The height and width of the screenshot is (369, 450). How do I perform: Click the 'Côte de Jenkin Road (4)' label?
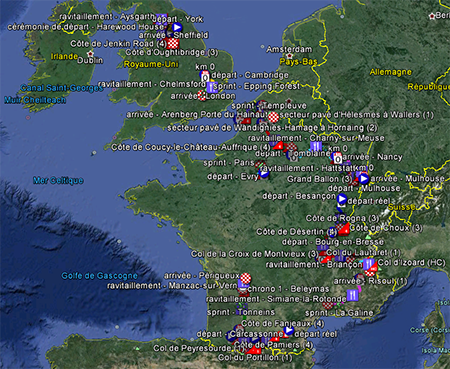(x=118, y=44)
